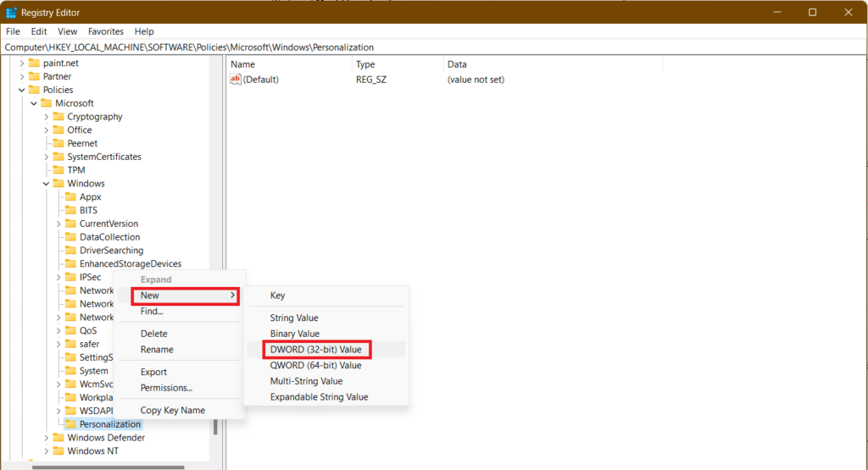Click the (Default) string value icon

click(x=236, y=80)
